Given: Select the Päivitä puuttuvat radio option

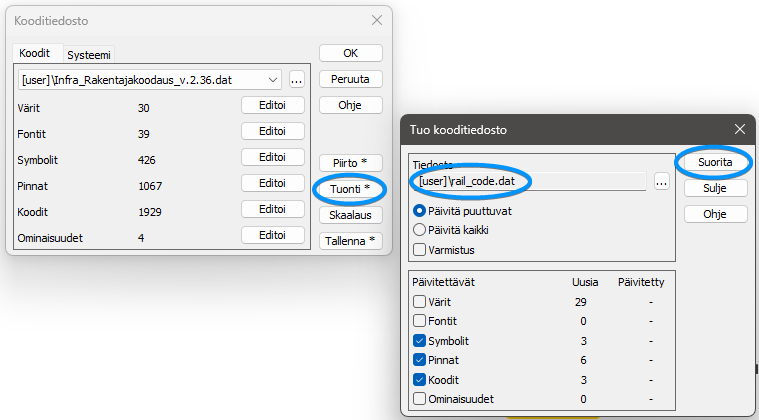Looking at the screenshot, I should [420, 211].
